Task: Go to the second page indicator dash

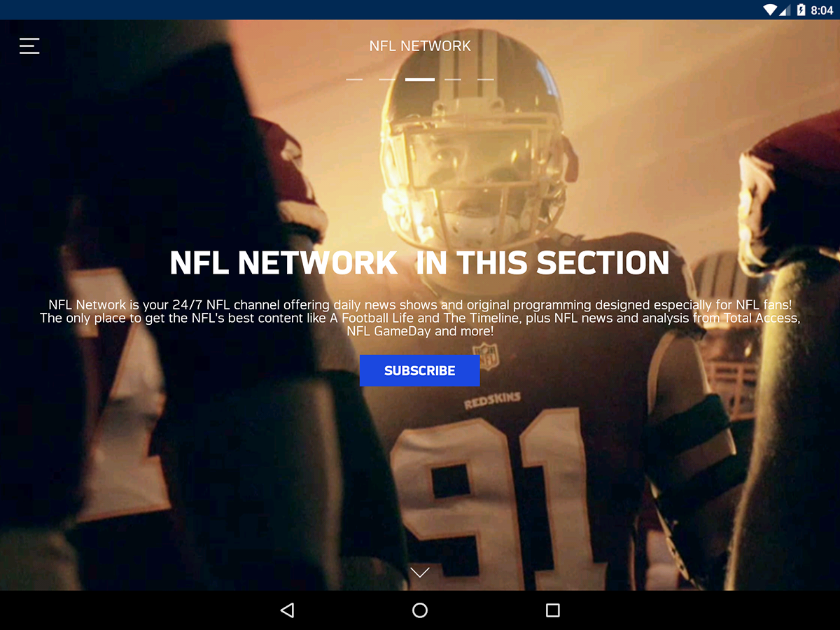Action: (x=387, y=79)
